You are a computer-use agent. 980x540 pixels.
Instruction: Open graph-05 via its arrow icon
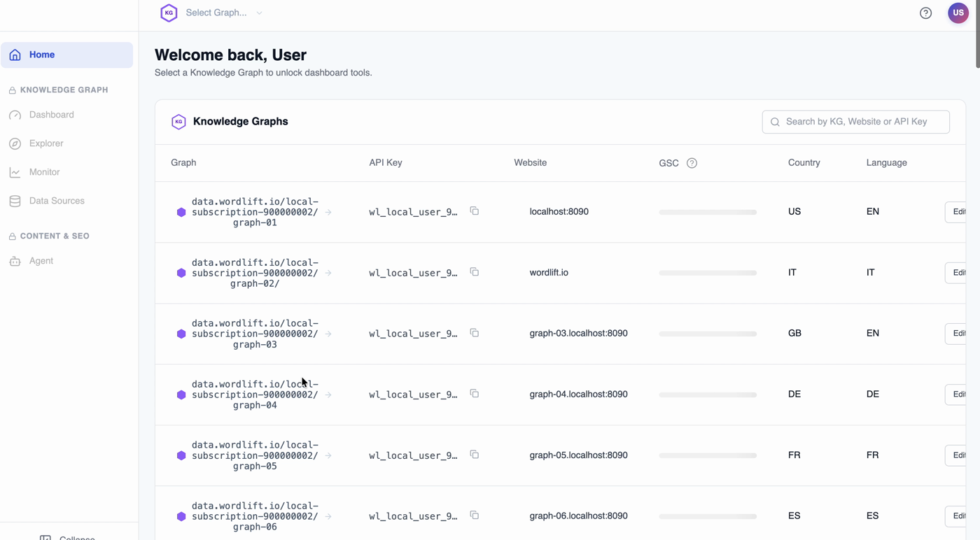328,455
